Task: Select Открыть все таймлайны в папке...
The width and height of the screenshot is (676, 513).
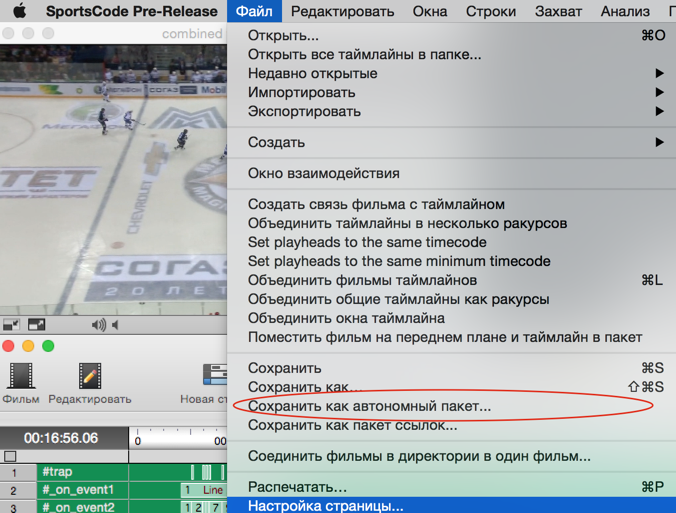Action: pos(451,54)
